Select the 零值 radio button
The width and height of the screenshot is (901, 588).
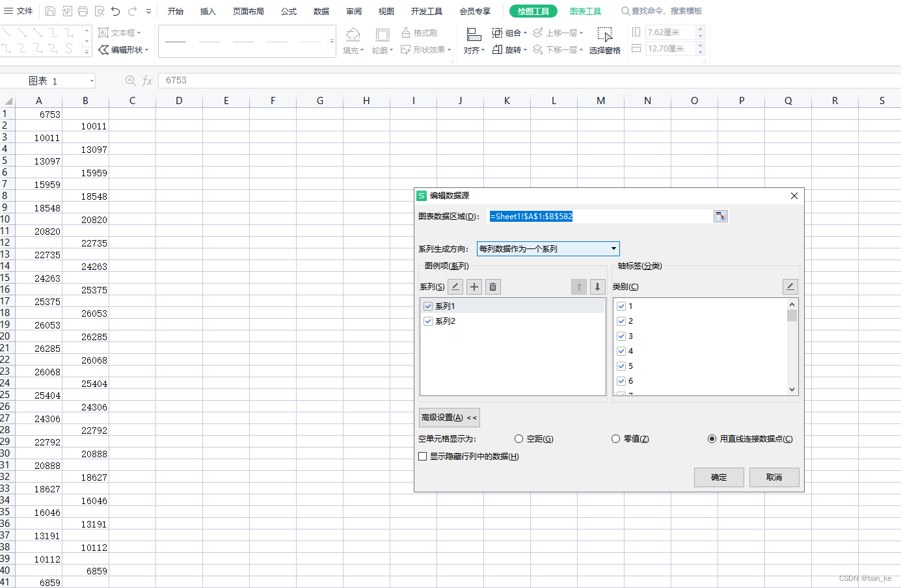(615, 439)
